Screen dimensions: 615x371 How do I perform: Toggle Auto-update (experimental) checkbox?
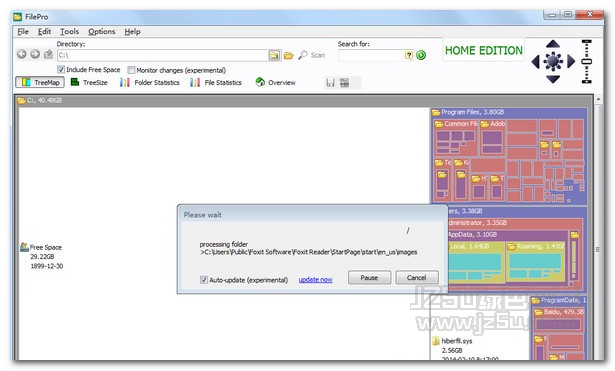click(x=204, y=280)
